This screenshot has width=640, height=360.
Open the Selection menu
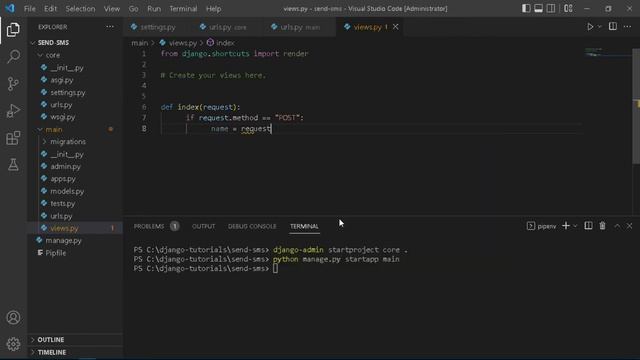(x=80, y=9)
